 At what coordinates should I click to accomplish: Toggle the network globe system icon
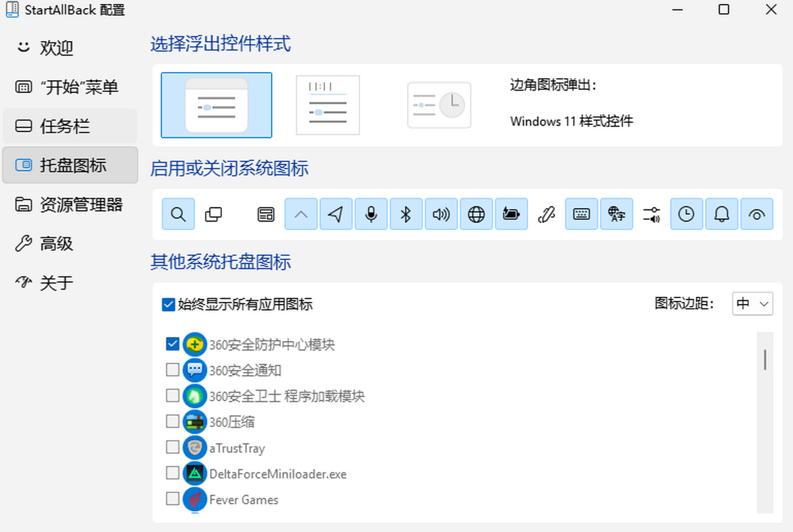tap(476, 214)
